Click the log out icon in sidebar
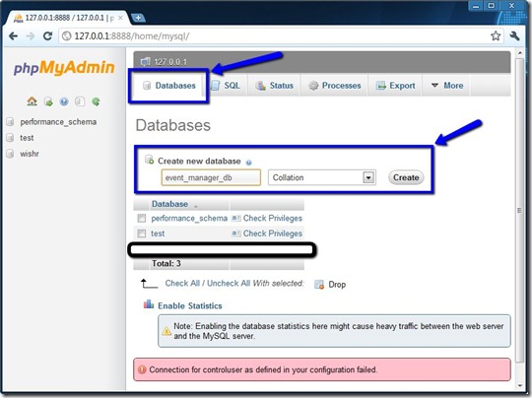Screen dimensions: 532x398 [48, 101]
